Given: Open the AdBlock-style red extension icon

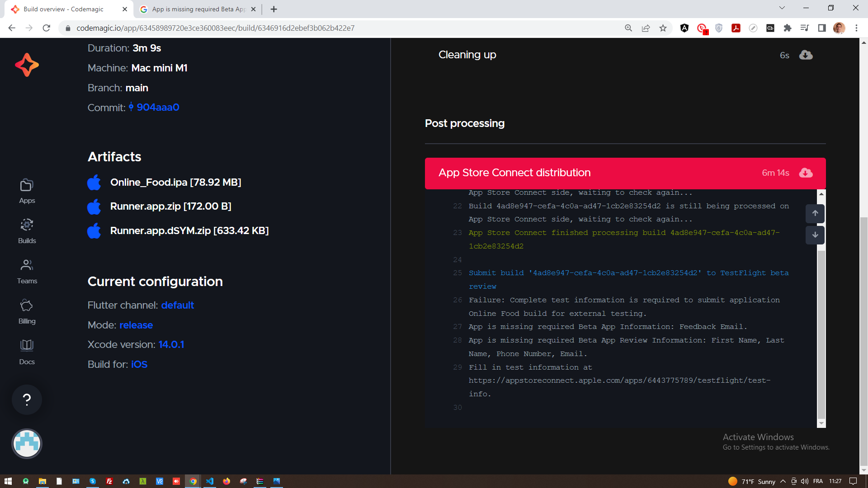Looking at the screenshot, I should [702, 28].
